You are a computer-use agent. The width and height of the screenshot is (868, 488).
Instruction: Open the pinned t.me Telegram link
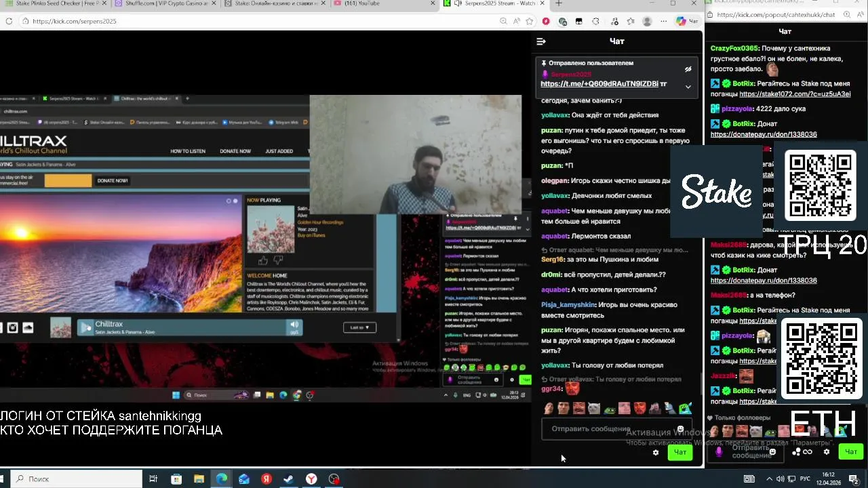pos(599,84)
